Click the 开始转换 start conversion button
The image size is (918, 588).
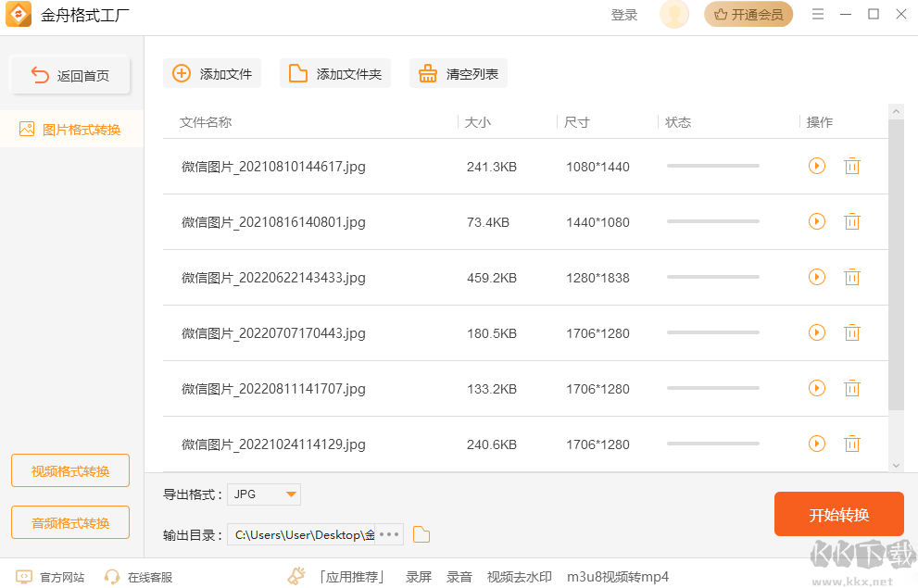[838, 514]
